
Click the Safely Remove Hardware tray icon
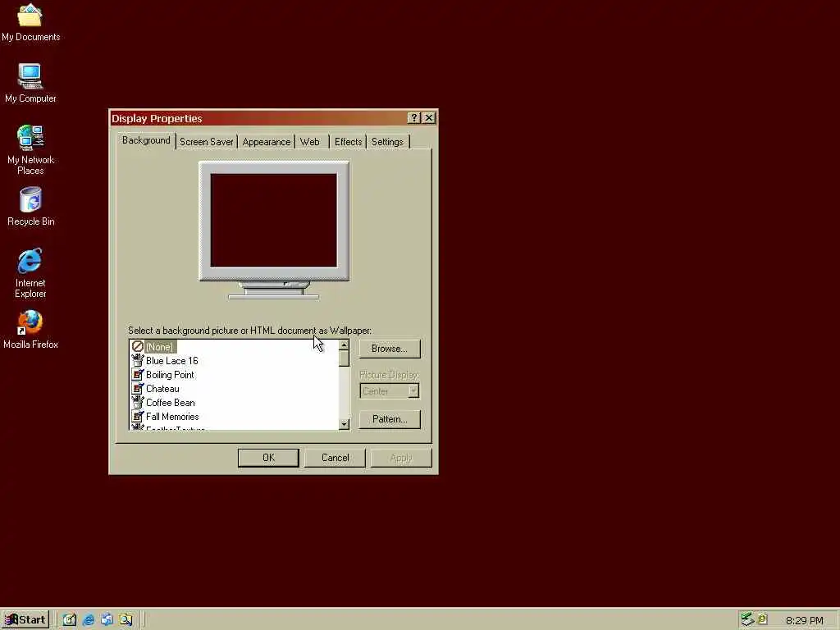(x=746, y=619)
